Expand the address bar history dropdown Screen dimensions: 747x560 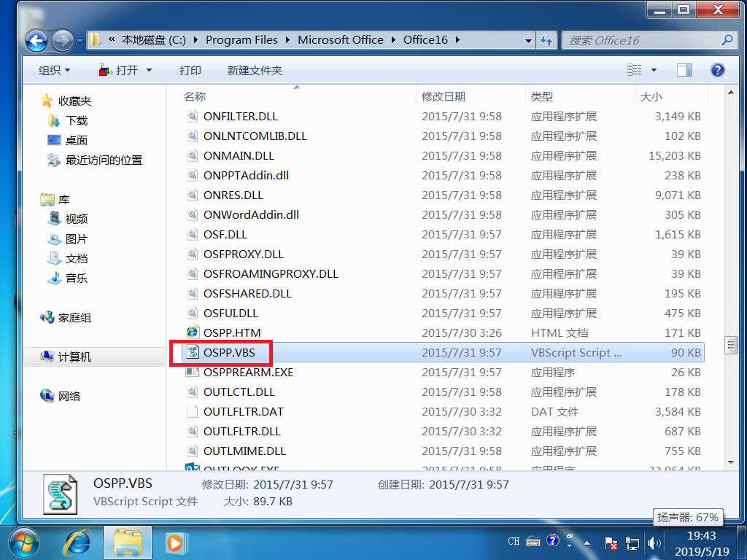point(528,41)
